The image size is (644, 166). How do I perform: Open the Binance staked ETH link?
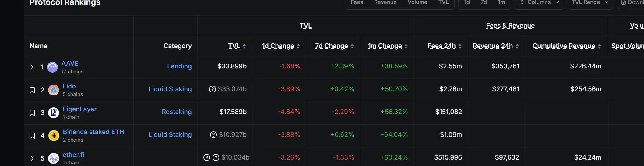coord(93,132)
